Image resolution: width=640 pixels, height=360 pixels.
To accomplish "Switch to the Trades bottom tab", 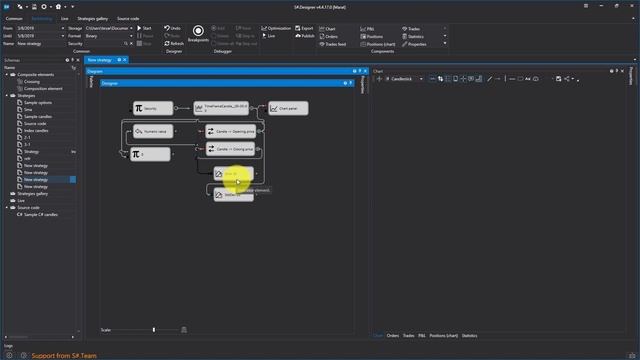I will (409, 336).
